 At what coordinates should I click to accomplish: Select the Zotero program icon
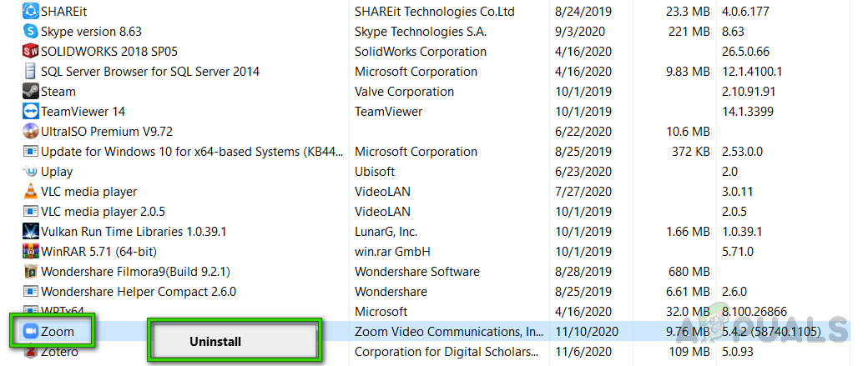[30, 352]
